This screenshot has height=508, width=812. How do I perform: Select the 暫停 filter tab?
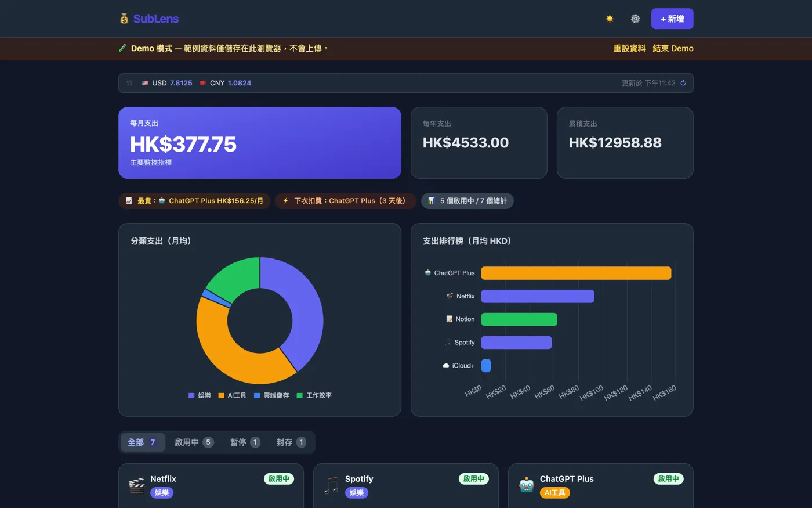click(245, 442)
